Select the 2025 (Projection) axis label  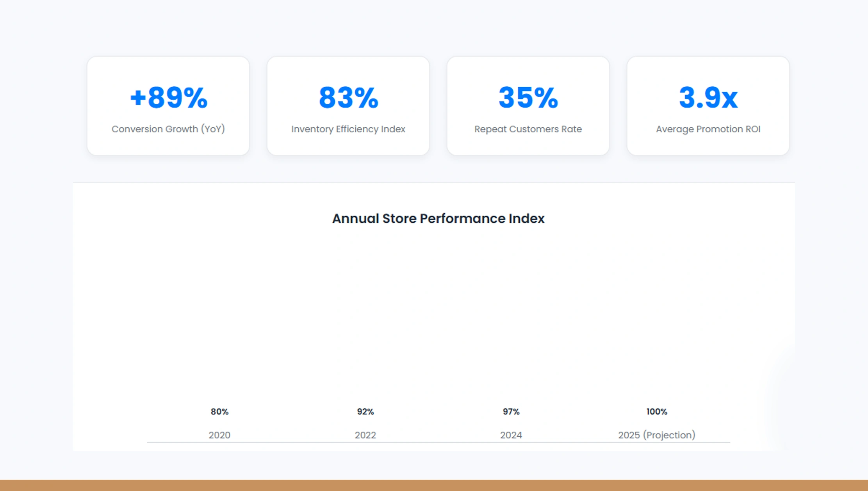[x=657, y=435]
